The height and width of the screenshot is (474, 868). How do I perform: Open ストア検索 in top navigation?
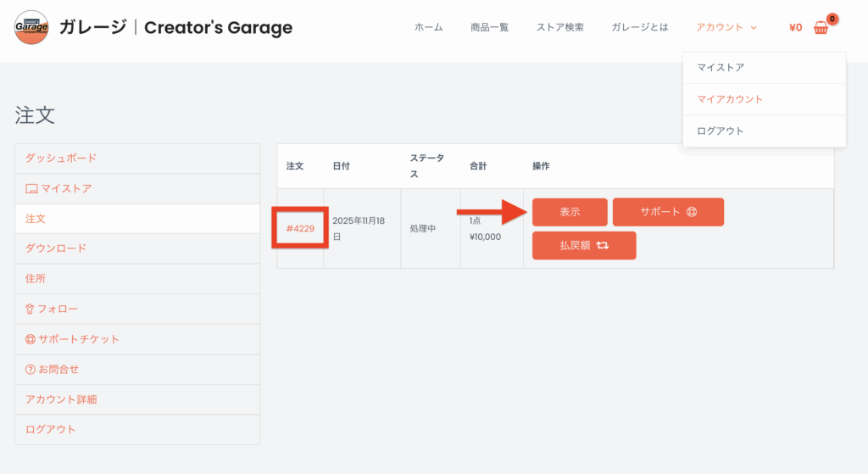(559, 27)
